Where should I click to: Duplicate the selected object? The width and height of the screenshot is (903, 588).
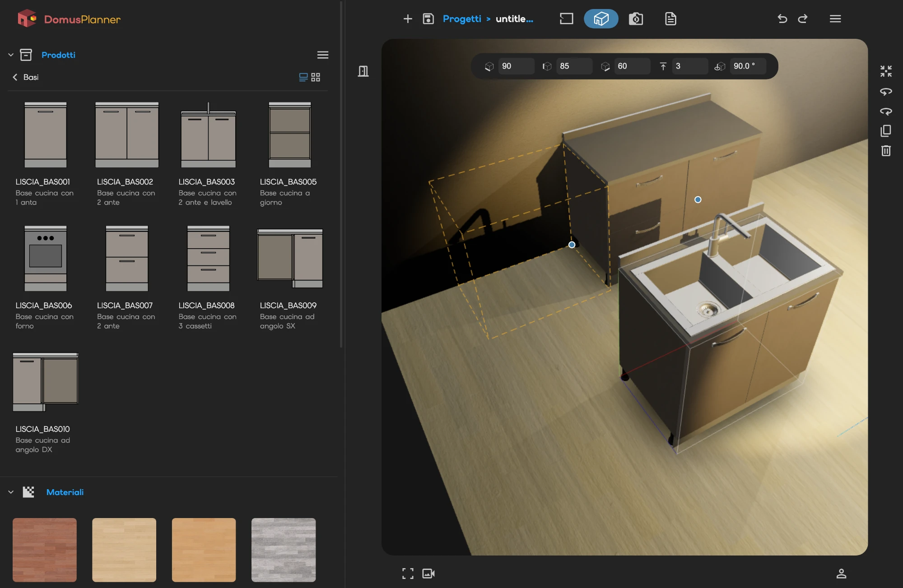click(x=886, y=131)
